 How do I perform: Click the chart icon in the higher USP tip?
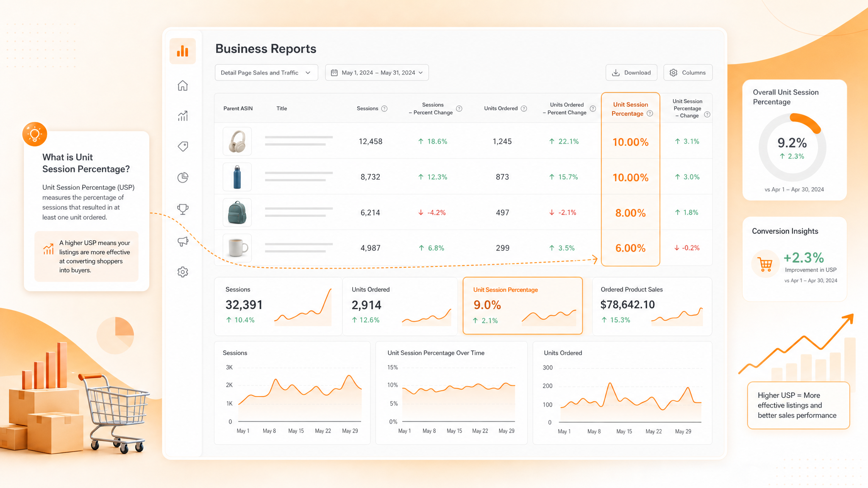(x=48, y=249)
